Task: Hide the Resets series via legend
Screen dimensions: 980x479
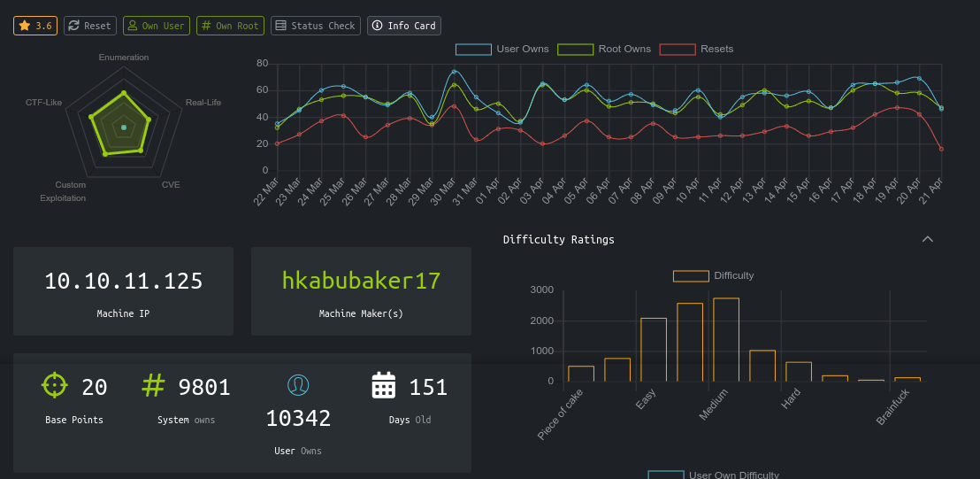Action: [697, 49]
